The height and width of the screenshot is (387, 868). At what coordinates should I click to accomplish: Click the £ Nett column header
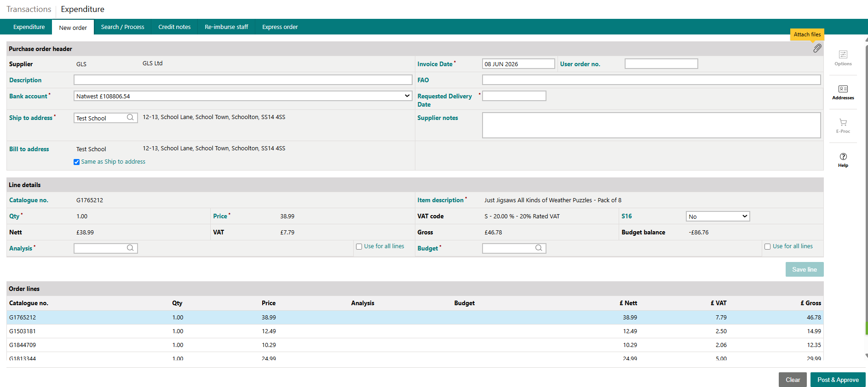click(x=628, y=303)
